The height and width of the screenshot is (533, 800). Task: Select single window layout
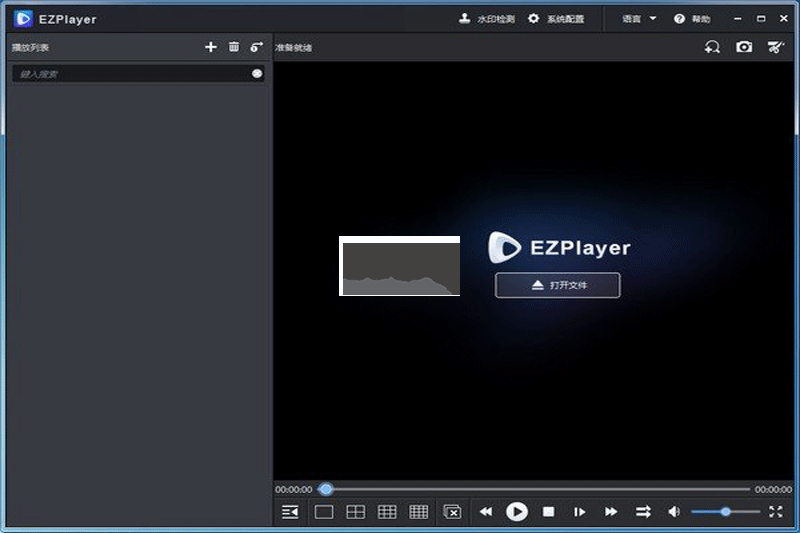324,512
